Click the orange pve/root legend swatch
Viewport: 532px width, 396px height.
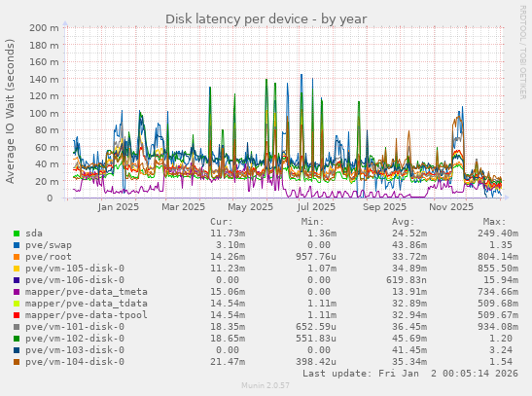pos(17,257)
